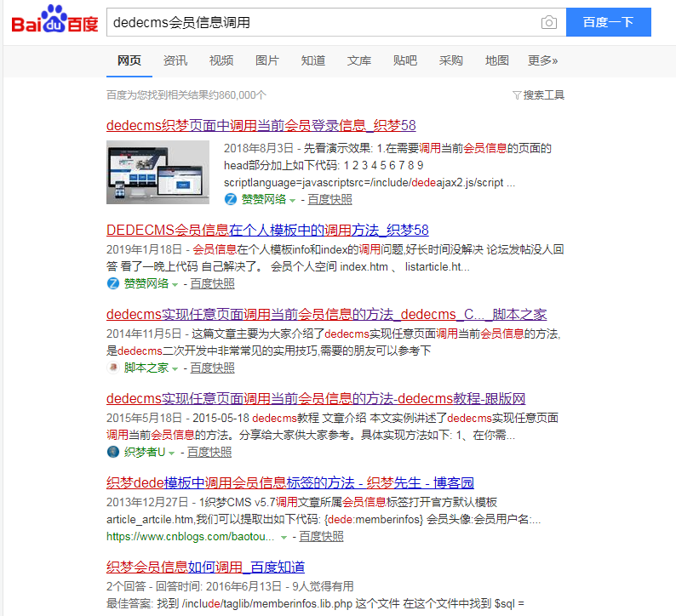This screenshot has height=616, width=676.
Task: Click the text 9人觉得有用
Action: click(x=323, y=586)
